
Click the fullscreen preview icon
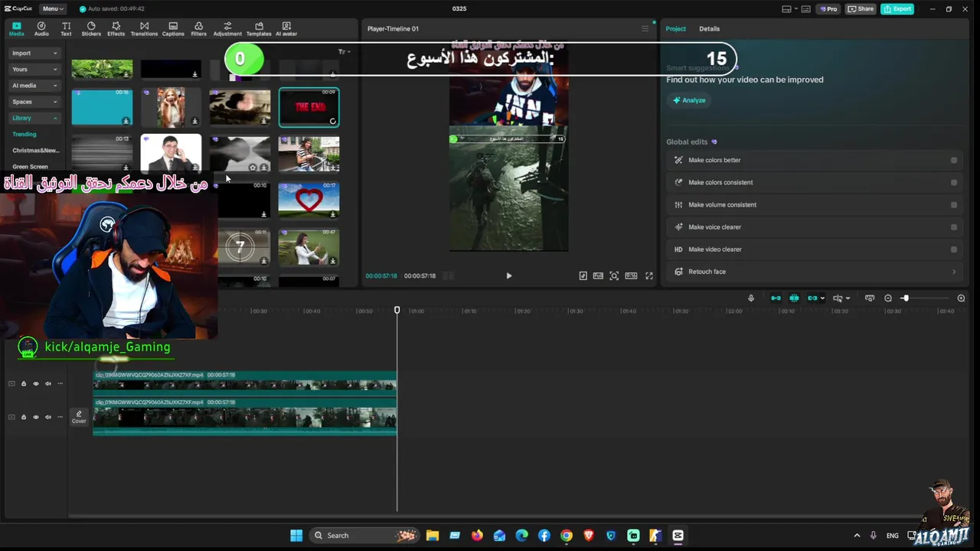coord(648,275)
